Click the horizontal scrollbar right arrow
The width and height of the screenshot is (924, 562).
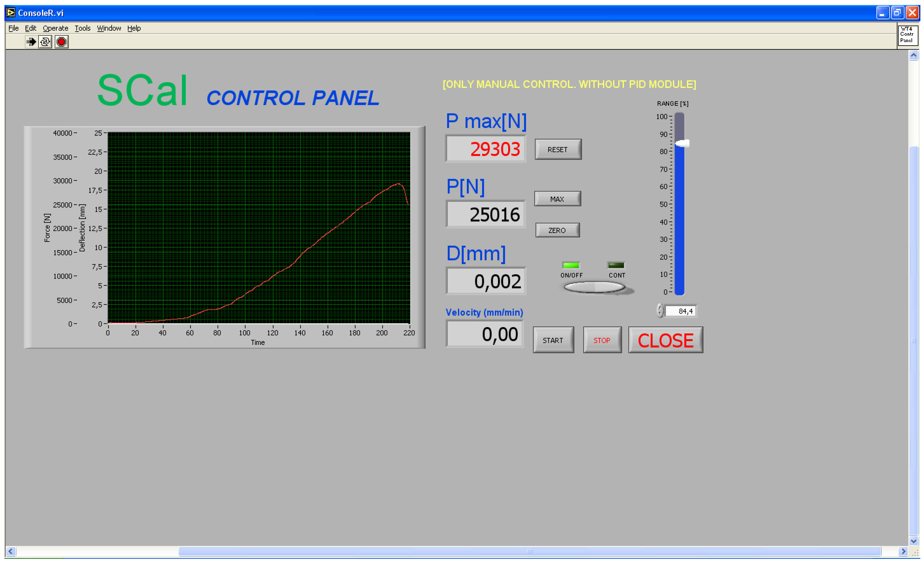click(903, 551)
